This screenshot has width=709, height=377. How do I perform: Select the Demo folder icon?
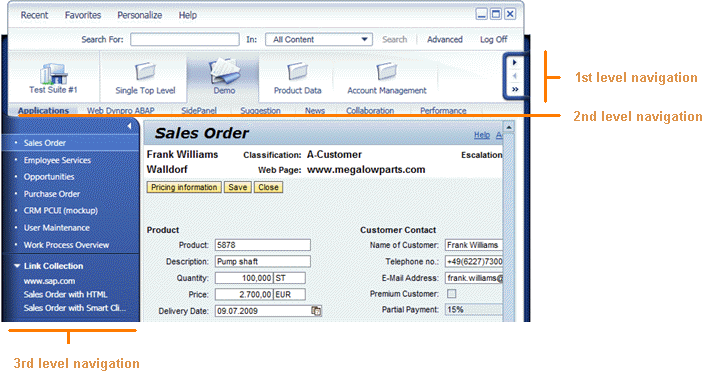224,70
